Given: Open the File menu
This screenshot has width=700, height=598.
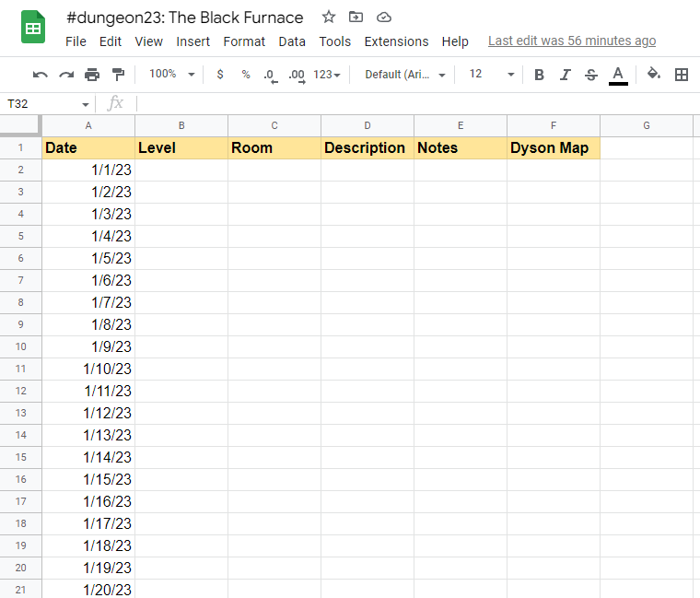Looking at the screenshot, I should click(76, 41).
